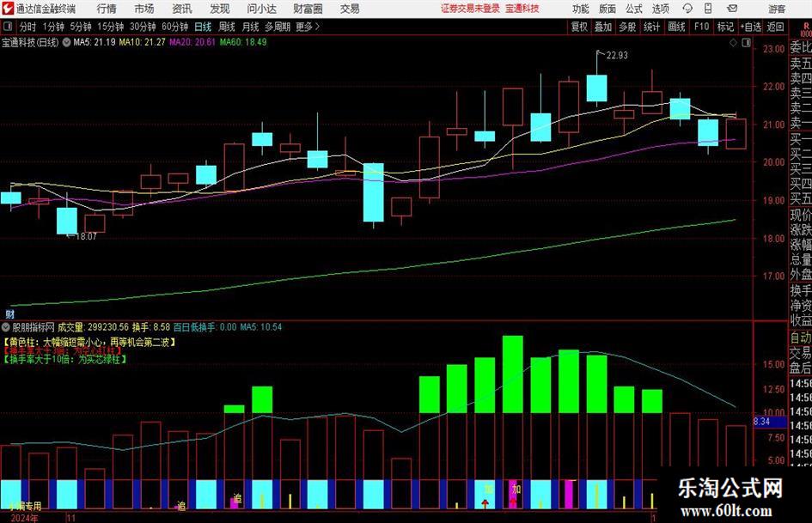The height and width of the screenshot is (523, 812).
Task: Open dropdown arrow beside 股朋指标网 indicator
Action: (x=6, y=327)
